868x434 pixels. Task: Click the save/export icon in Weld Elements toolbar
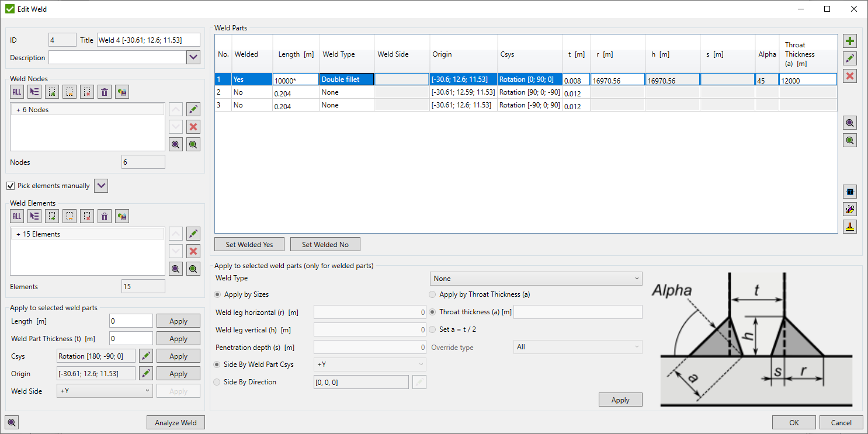click(121, 216)
